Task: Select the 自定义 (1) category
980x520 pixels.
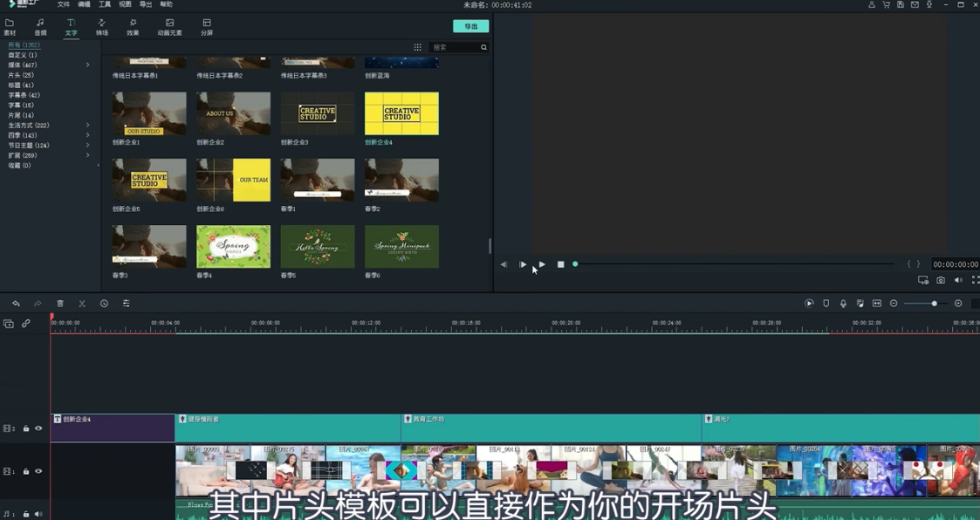Action: coord(23,55)
